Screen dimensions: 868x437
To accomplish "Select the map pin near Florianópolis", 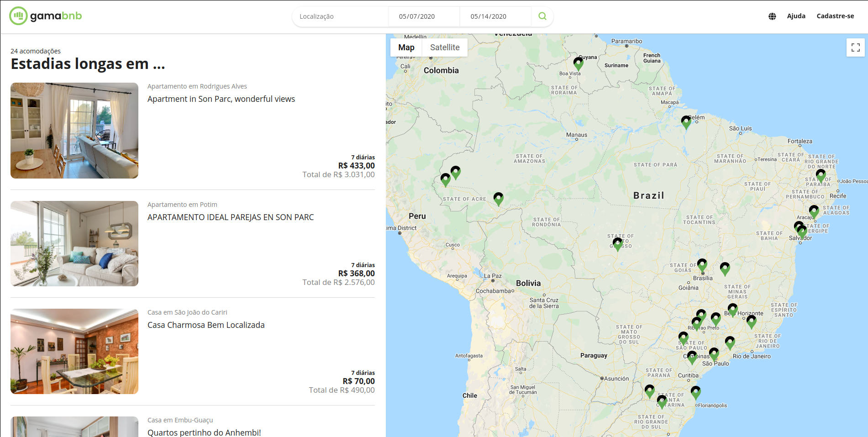I will coord(696,393).
